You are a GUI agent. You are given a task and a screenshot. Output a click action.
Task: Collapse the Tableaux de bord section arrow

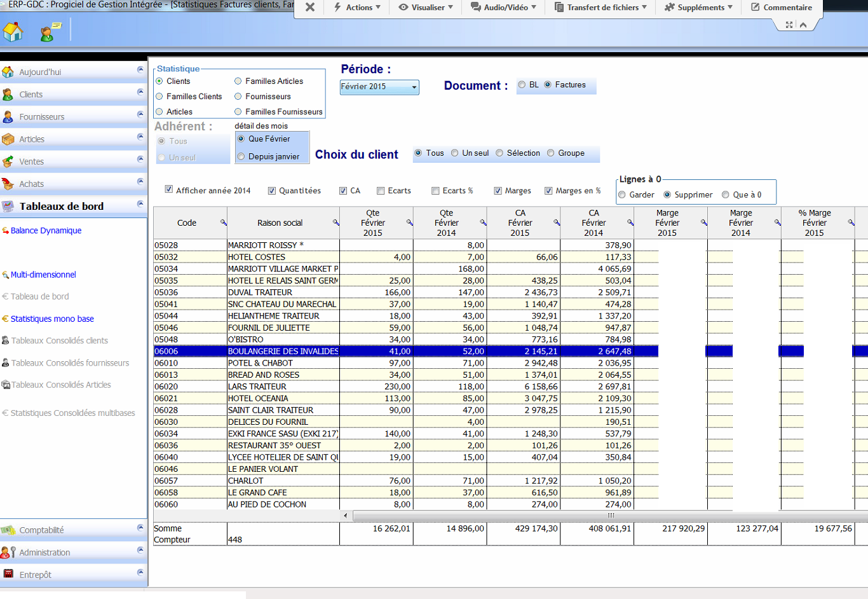coord(140,203)
